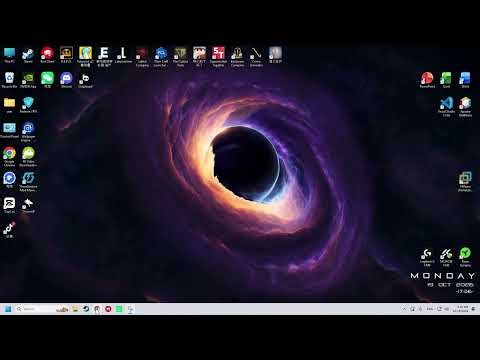This screenshot has height=360, width=480.
Task: Open the Radmin VPN shortcut
Action: [28, 105]
